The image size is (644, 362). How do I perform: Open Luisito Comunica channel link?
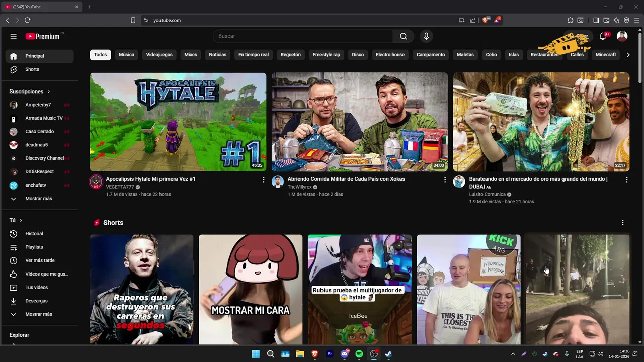tap(488, 194)
